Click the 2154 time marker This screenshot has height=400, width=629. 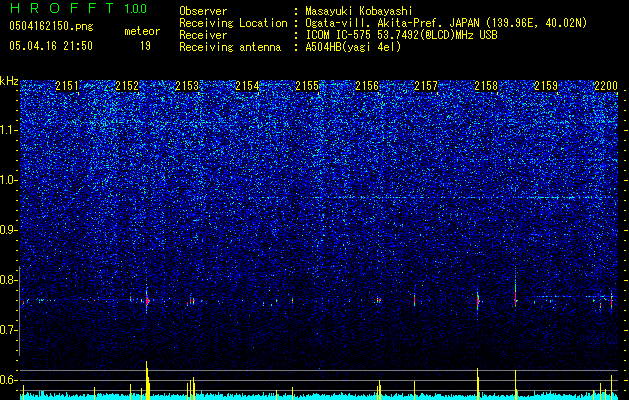pyautogui.click(x=247, y=85)
